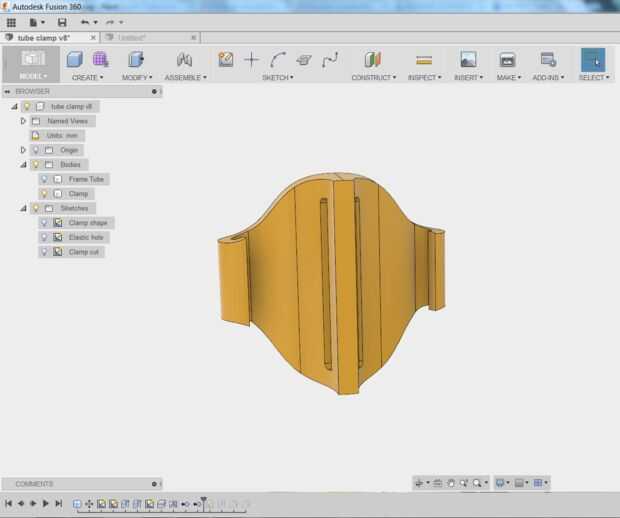Open the CONSTRUCT menu
Screen dimensions: 620x518
coord(373,77)
